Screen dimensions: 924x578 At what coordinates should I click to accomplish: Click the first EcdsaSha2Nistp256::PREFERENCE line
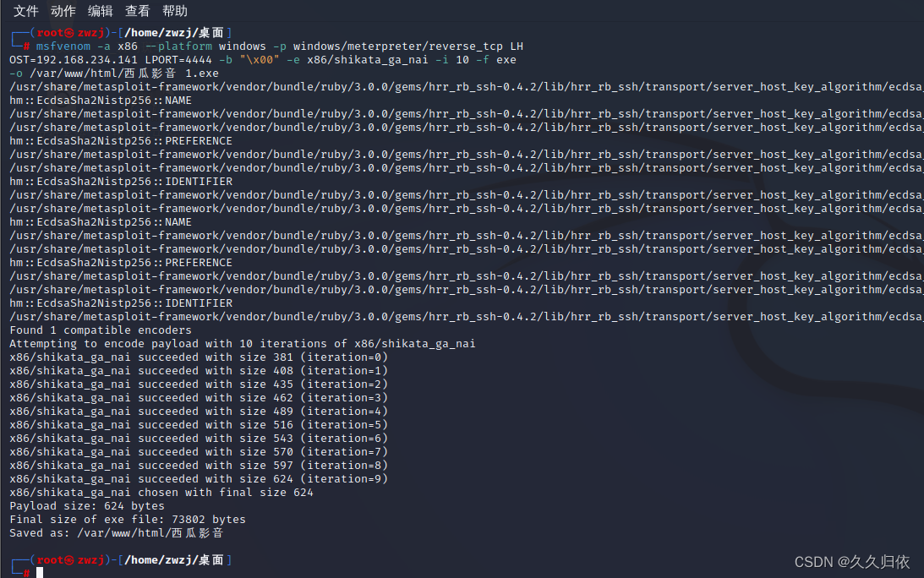point(121,141)
